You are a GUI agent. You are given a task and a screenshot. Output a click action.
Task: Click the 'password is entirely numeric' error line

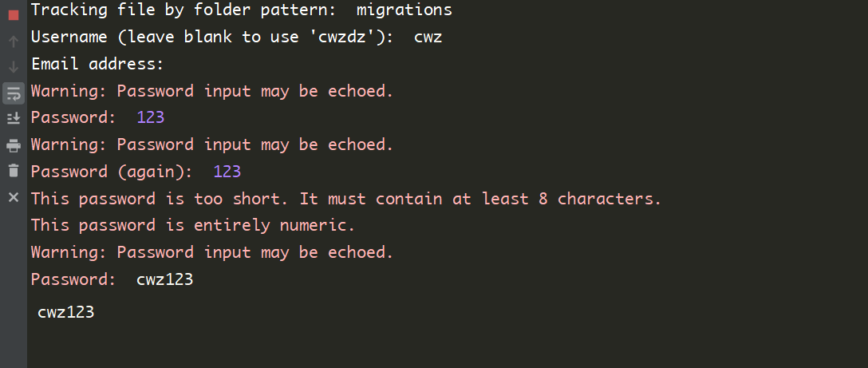pos(192,225)
